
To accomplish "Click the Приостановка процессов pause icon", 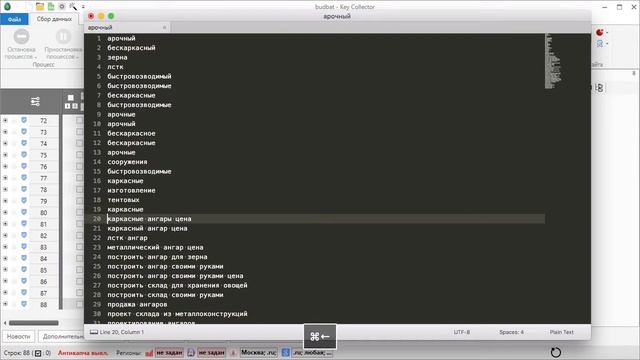I will pyautogui.click(x=63, y=37).
